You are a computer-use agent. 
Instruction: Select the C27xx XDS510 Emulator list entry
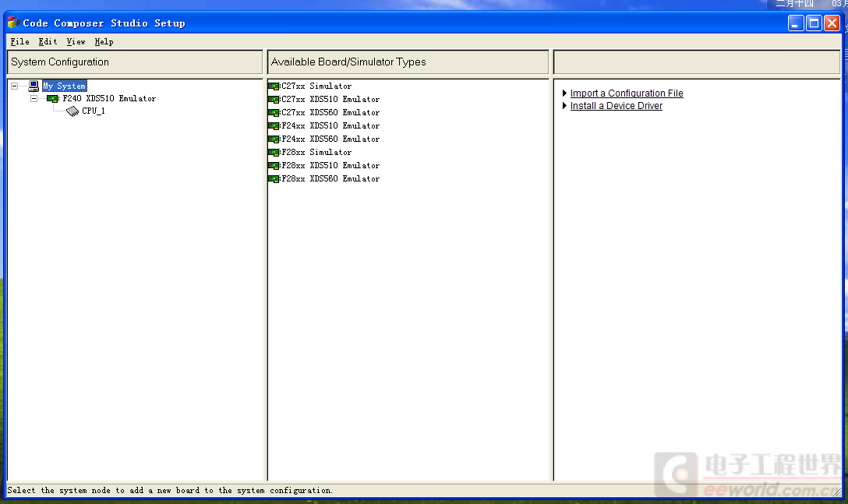click(330, 100)
